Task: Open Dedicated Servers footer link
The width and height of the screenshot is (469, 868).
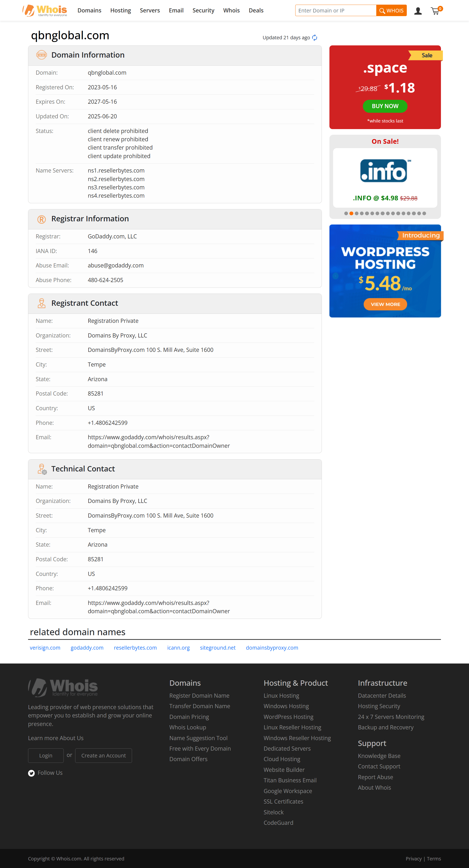Action: 287,748
